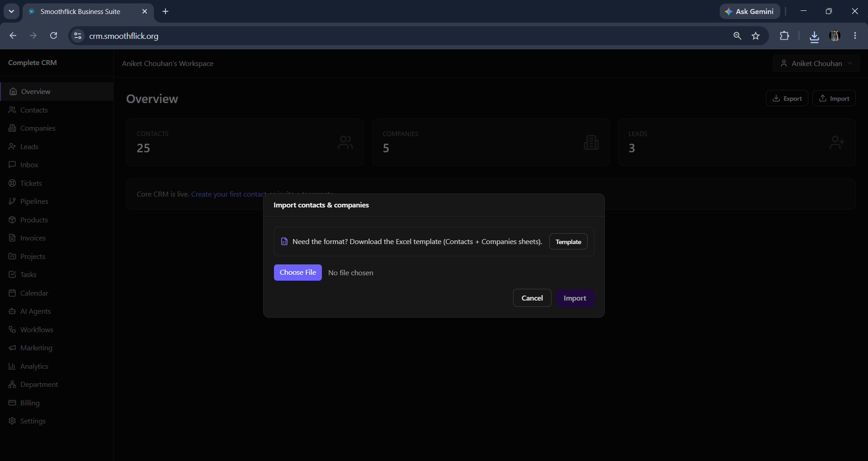Cancel the import dialog

(532, 298)
